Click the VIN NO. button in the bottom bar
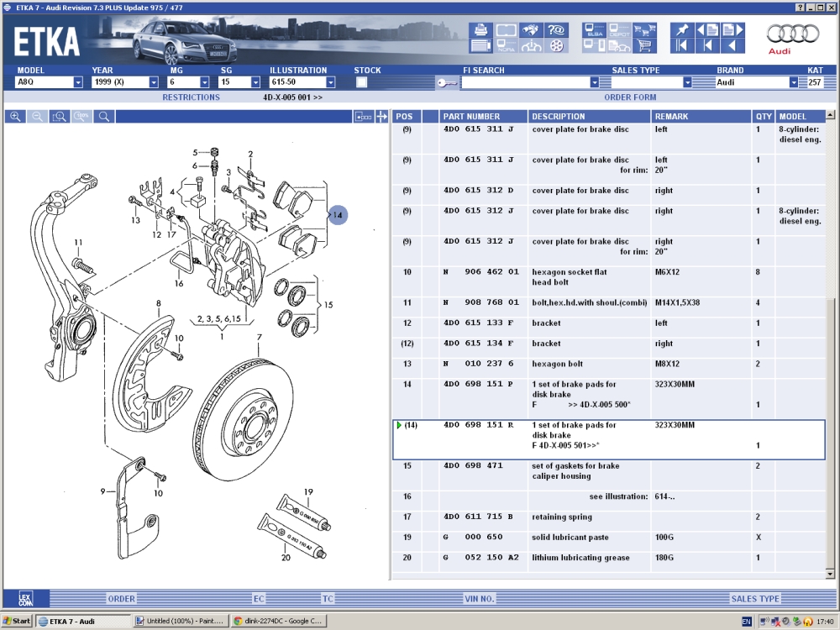The image size is (840, 630). coord(480,599)
